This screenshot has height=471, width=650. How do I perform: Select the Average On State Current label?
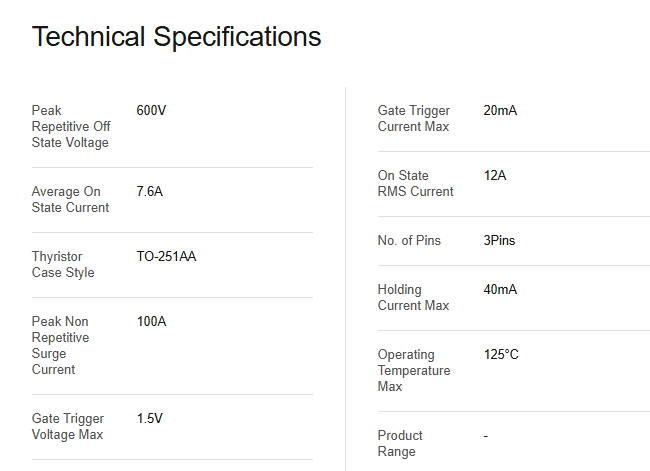tap(70, 200)
